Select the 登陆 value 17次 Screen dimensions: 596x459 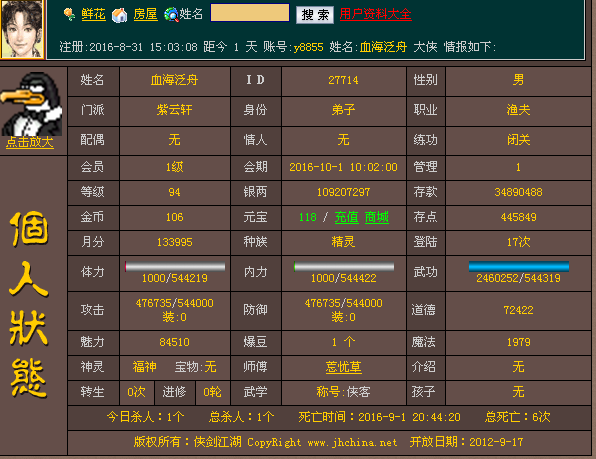(x=518, y=242)
